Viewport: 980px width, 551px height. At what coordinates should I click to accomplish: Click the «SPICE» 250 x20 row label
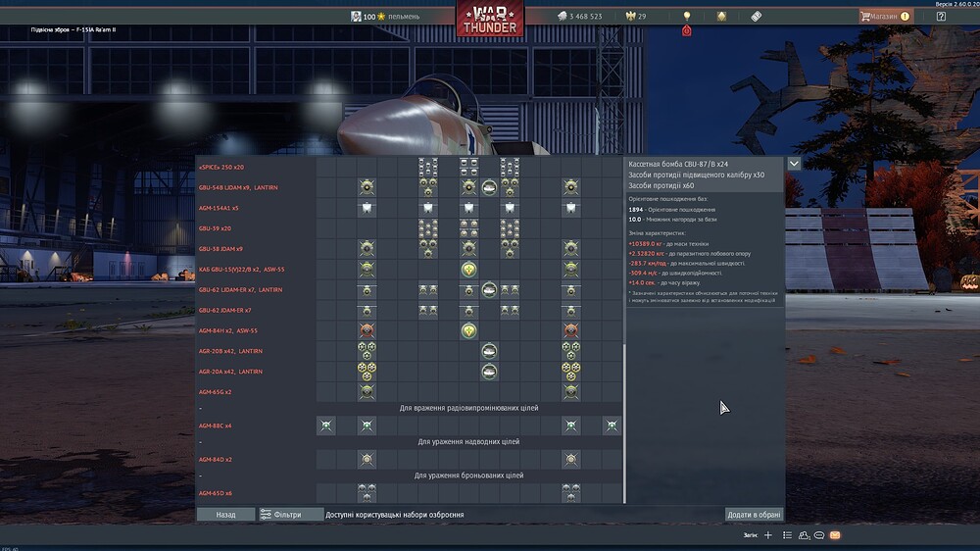click(x=221, y=167)
